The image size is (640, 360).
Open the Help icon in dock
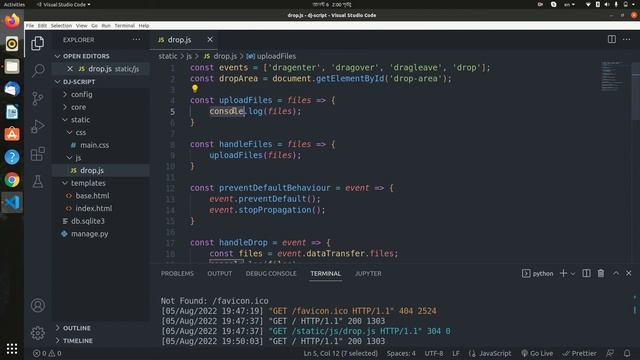pyautogui.click(x=12, y=157)
